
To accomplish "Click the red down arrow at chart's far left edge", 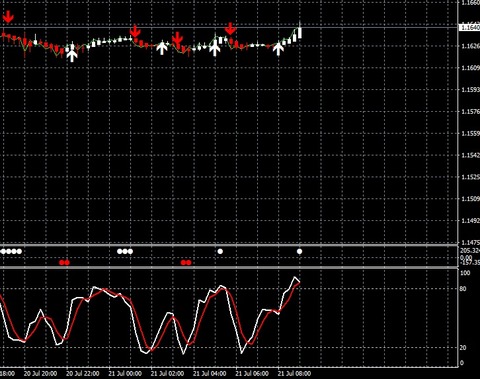I will tap(8, 17).
